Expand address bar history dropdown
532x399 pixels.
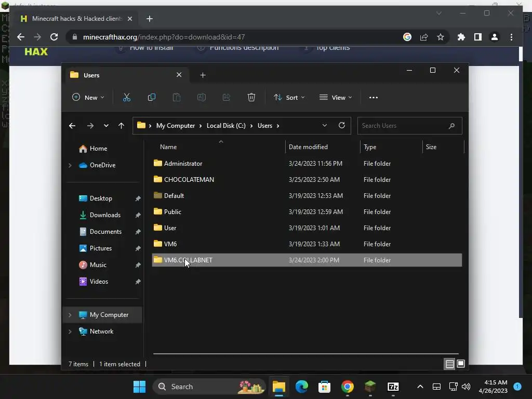pos(324,125)
